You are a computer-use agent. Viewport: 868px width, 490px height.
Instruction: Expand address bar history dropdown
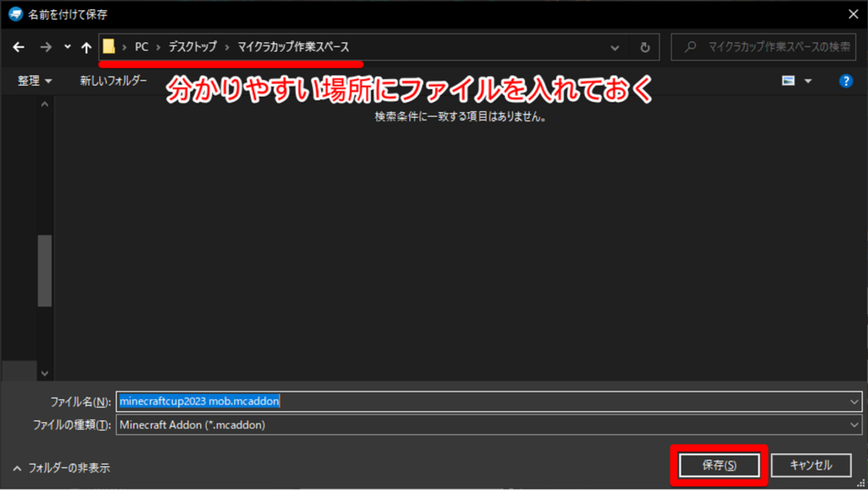pyautogui.click(x=615, y=47)
